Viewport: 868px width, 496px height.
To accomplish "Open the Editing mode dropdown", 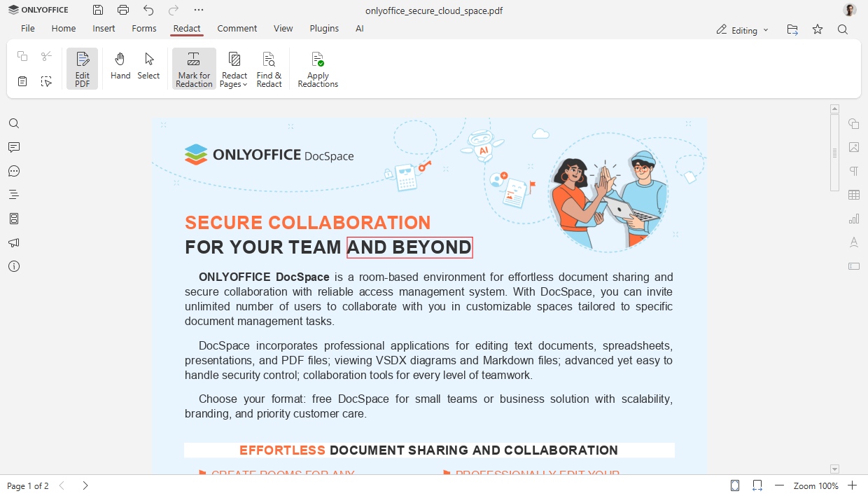I will tap(742, 30).
